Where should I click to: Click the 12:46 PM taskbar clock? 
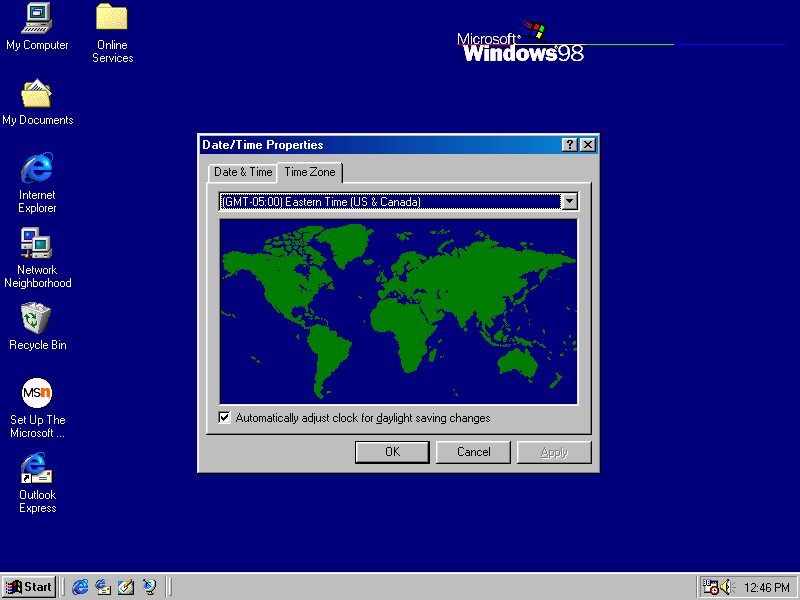(x=766, y=588)
